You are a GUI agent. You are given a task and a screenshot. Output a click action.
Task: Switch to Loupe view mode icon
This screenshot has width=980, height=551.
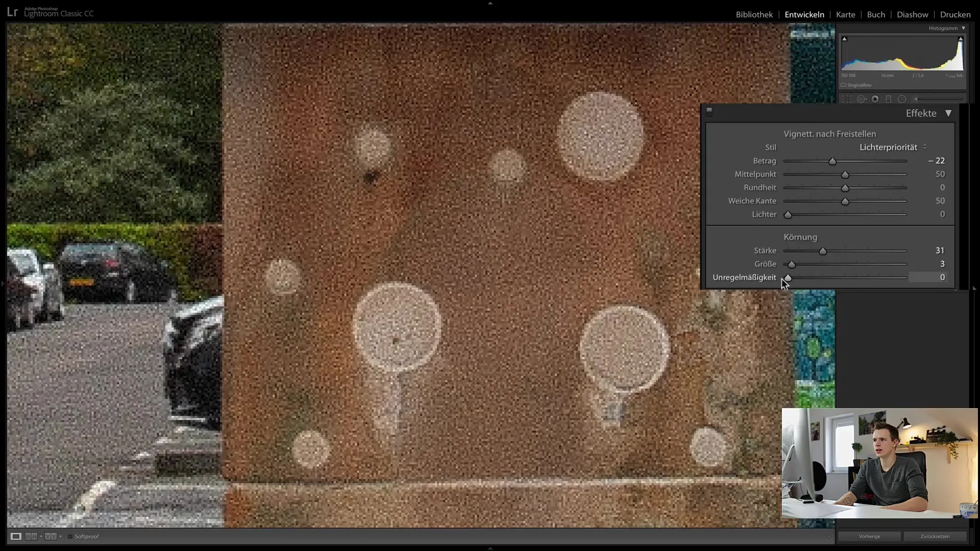pos(16,536)
